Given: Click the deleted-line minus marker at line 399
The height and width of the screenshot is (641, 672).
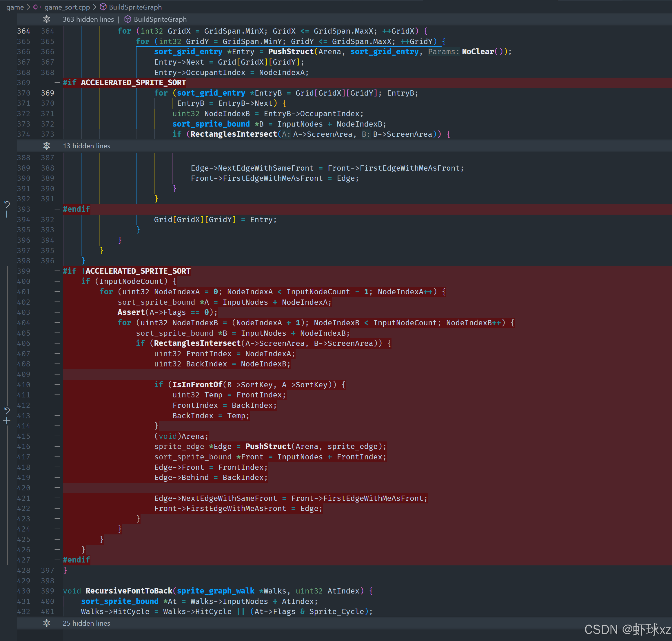Looking at the screenshot, I should click(57, 271).
